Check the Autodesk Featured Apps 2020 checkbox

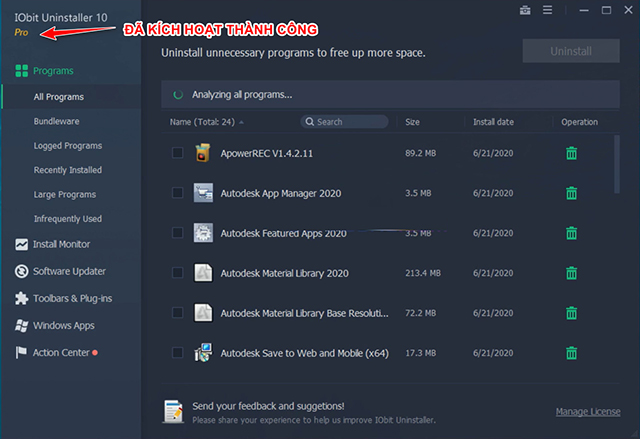(x=178, y=233)
